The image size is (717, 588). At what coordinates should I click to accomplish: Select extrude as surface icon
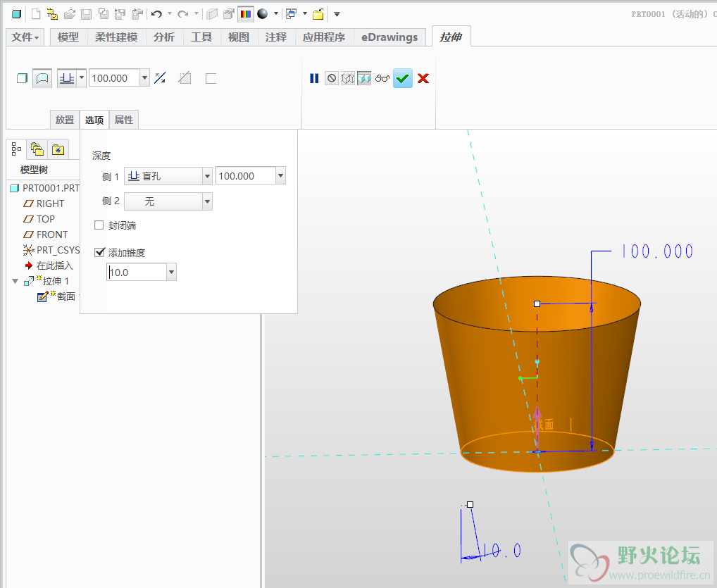[x=42, y=78]
